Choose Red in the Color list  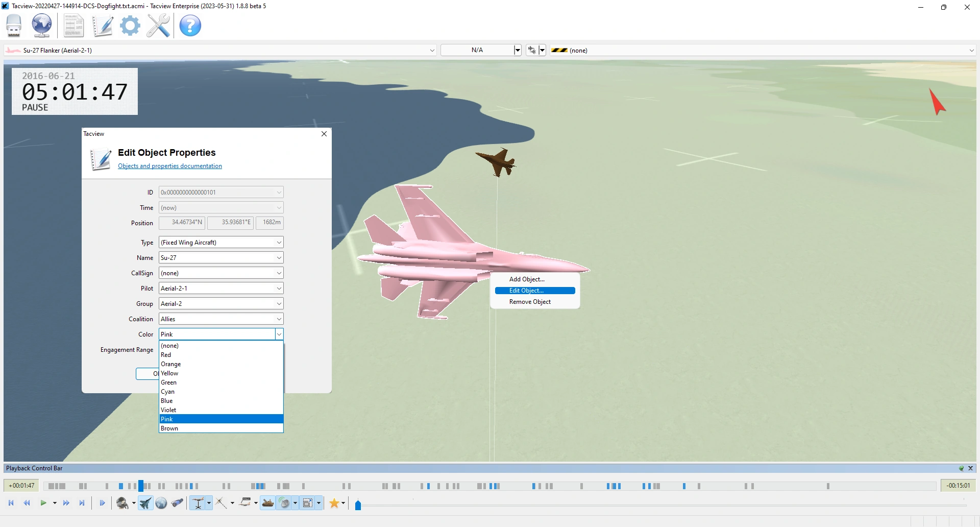coord(221,355)
